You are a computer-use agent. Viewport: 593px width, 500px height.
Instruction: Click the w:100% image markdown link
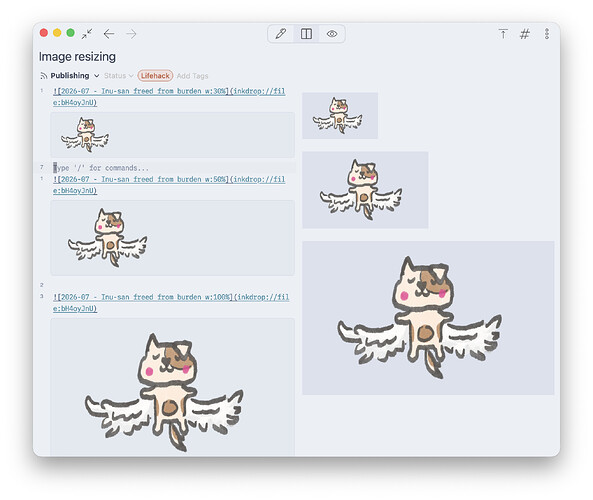click(171, 303)
